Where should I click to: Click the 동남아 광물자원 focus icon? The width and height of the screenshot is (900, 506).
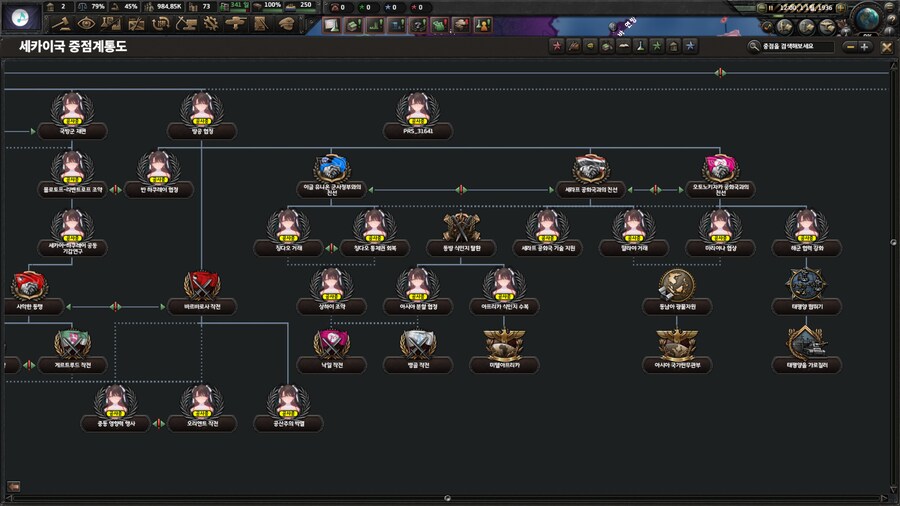coord(676,285)
